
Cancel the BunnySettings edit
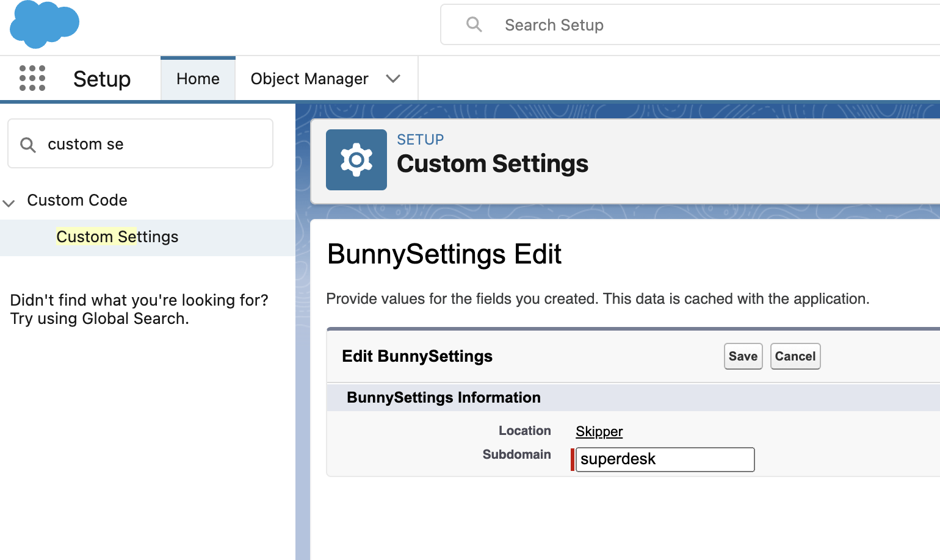coord(795,356)
